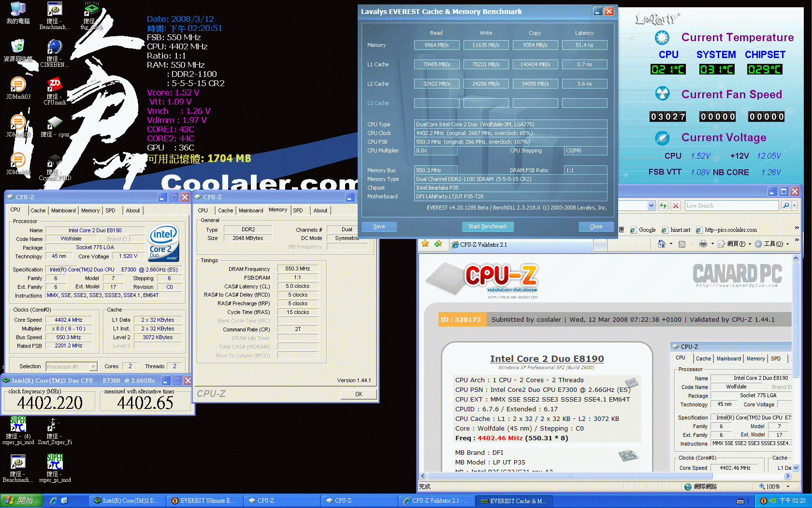The height and width of the screenshot is (508, 812).
Task: Open the My Computer (我的電腦) desktop icon
Action: [x=18, y=13]
